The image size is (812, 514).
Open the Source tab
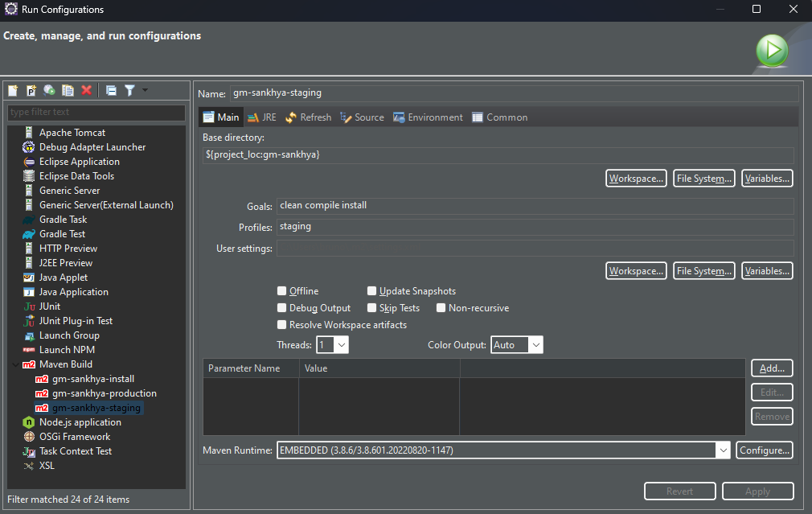click(362, 117)
